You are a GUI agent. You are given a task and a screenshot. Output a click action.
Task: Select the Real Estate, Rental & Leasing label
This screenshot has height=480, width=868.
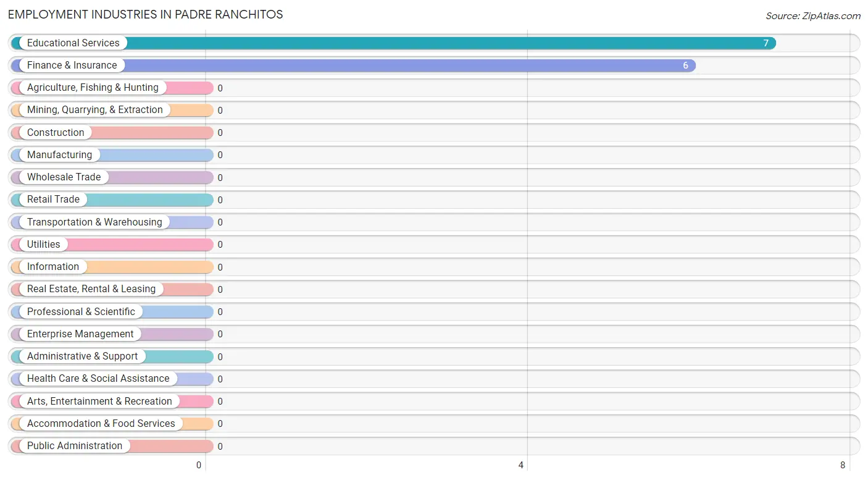pyautogui.click(x=91, y=288)
